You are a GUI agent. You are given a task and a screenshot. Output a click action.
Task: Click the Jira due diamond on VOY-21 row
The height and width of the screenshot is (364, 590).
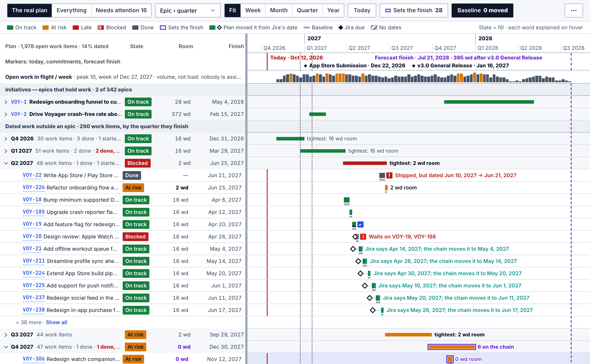[x=353, y=249]
